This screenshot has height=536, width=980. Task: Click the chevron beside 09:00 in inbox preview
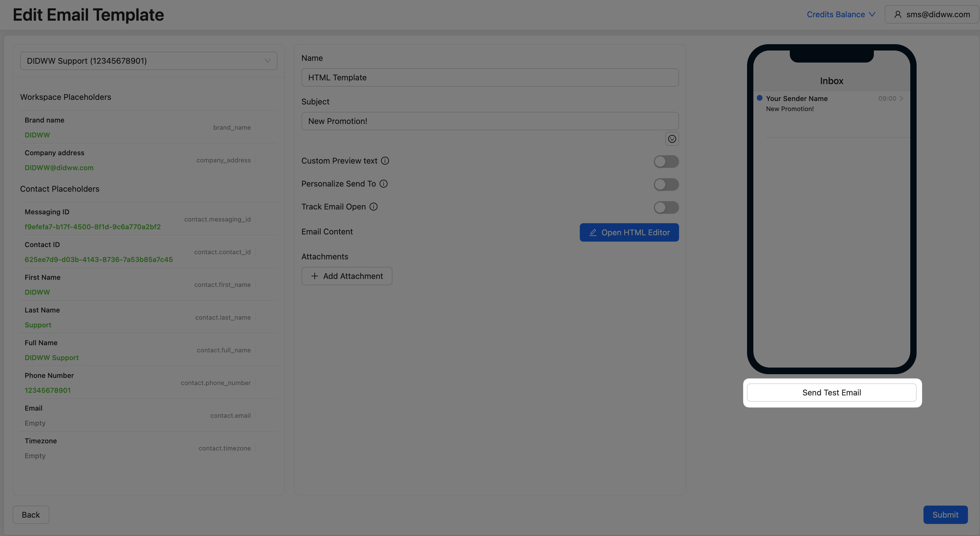pyautogui.click(x=901, y=98)
